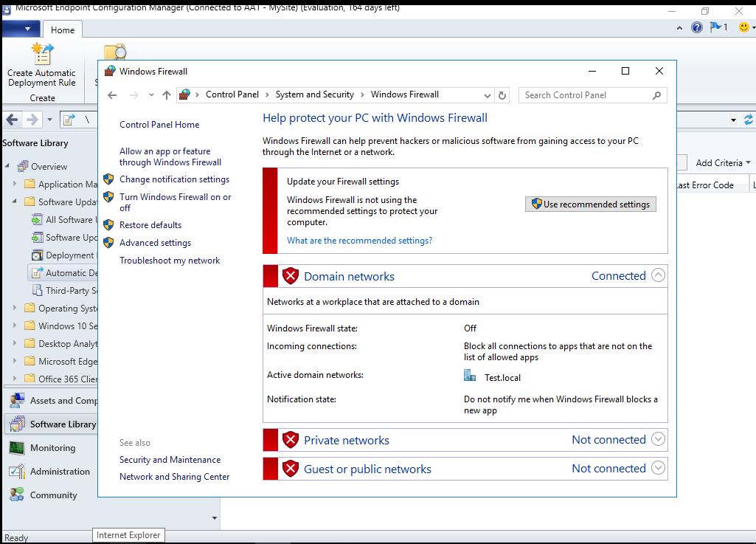The width and height of the screenshot is (756, 544).
Task: Open recent locations dropdown arrow
Action: pos(151,95)
